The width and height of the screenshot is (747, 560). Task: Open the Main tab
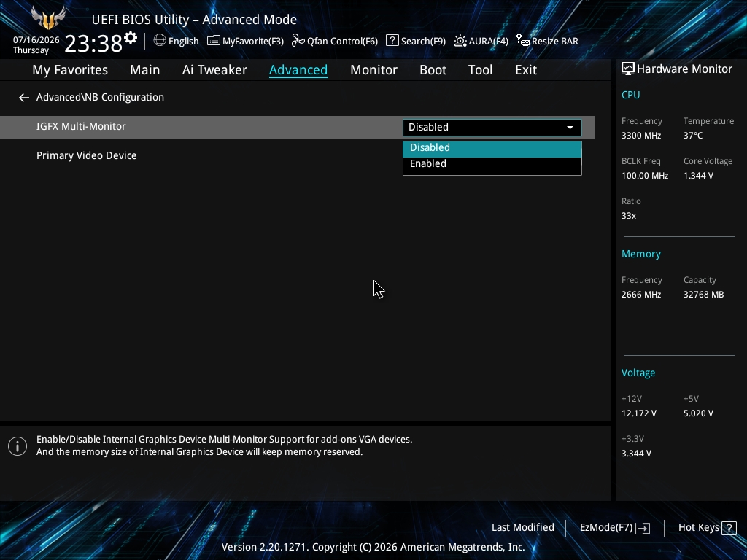pyautogui.click(x=145, y=70)
